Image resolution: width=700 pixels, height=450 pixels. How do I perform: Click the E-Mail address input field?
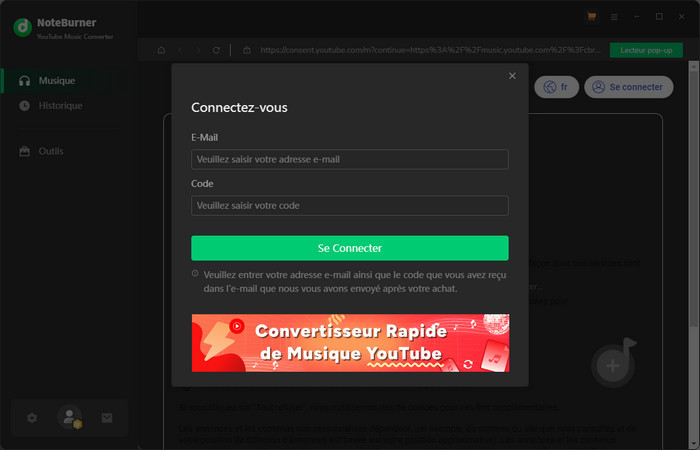click(350, 159)
